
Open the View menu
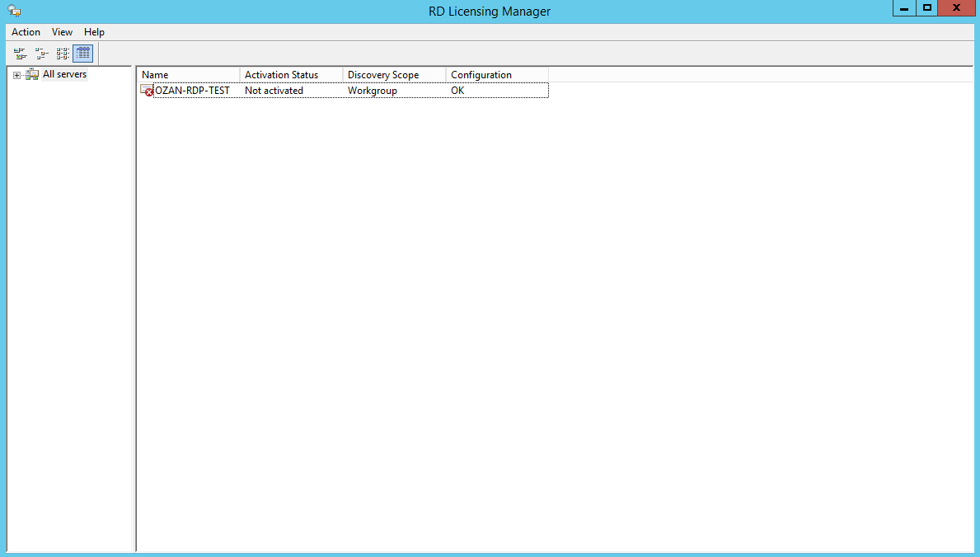[x=62, y=32]
